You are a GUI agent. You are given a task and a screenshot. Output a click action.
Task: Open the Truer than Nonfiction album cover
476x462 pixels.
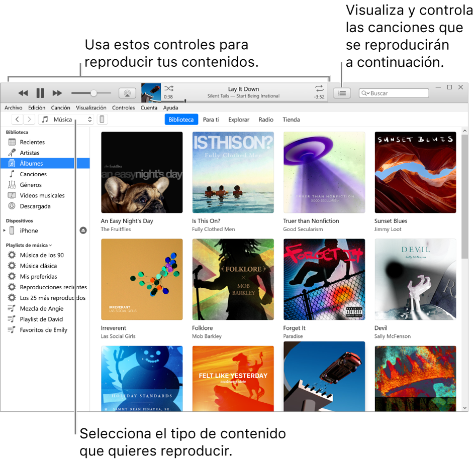pos(324,172)
